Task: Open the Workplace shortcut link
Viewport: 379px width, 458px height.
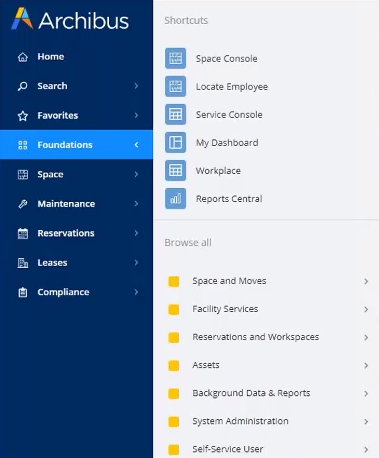Action: [218, 171]
